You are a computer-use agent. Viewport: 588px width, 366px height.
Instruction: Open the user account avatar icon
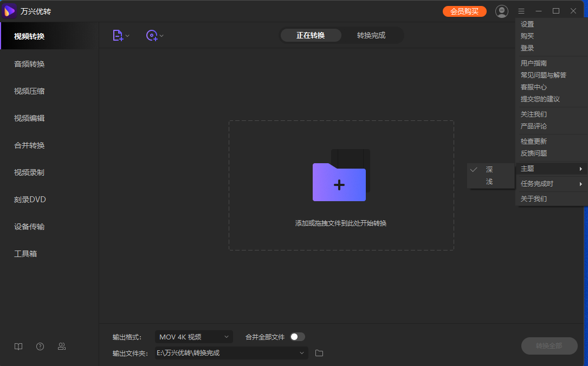click(x=502, y=11)
